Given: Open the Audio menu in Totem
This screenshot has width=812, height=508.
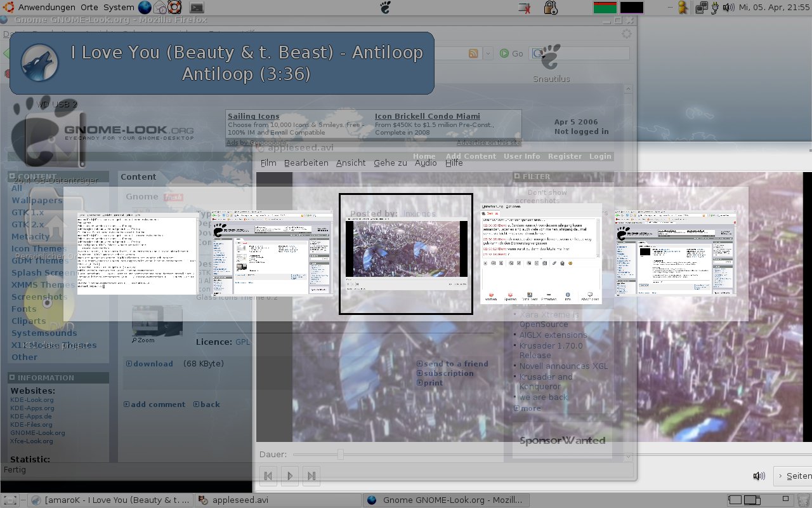Looking at the screenshot, I should click(426, 163).
